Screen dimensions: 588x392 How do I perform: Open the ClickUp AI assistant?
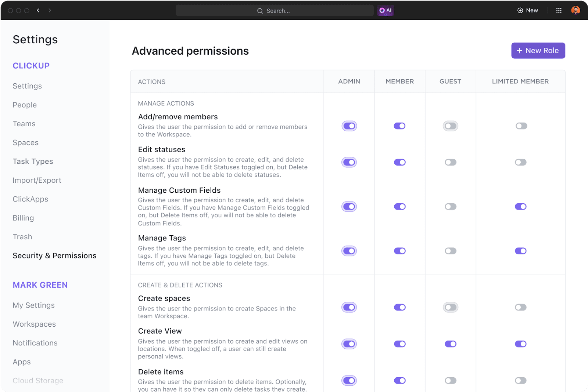point(386,10)
